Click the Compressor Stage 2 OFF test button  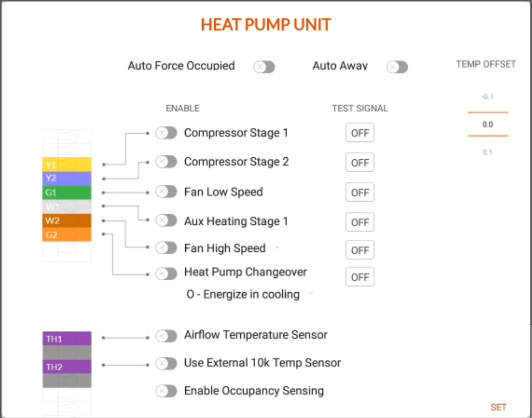[360, 163]
